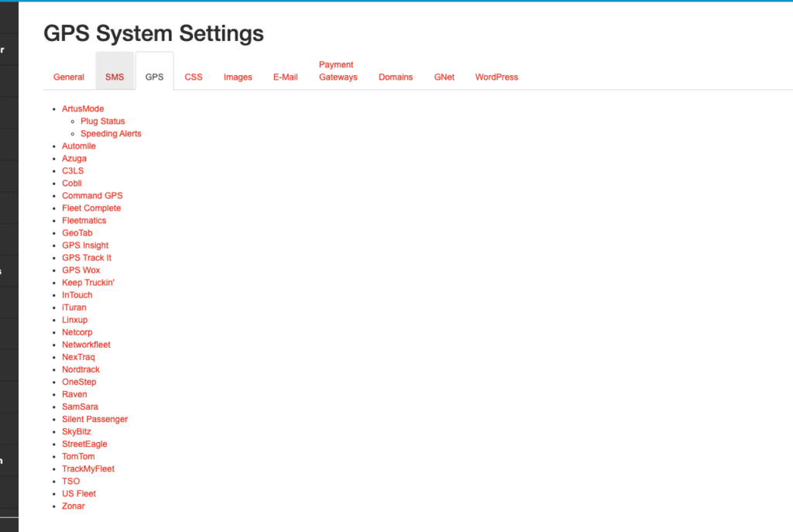Open Plug Status under ArtusMode
The height and width of the screenshot is (532, 793).
pos(103,122)
